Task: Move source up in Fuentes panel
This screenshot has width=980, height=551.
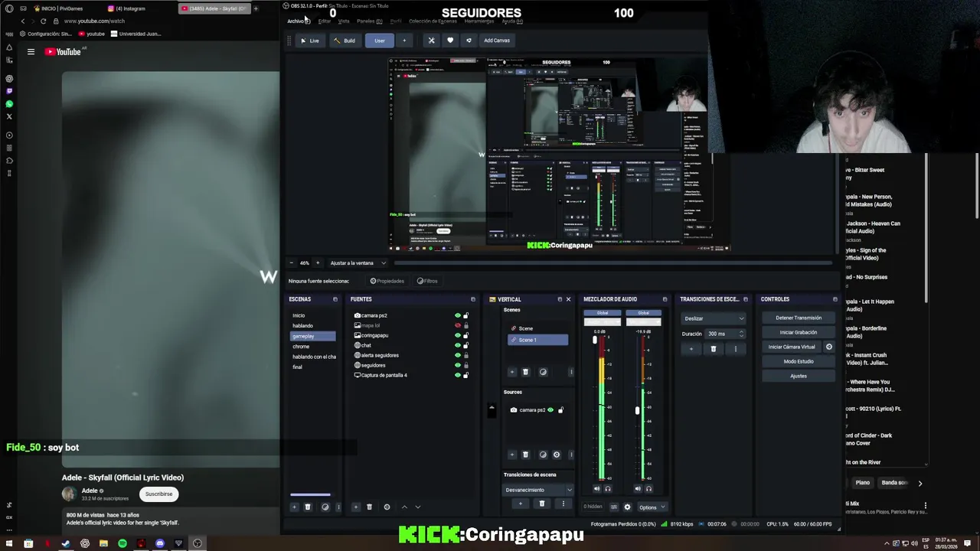Action: click(404, 507)
